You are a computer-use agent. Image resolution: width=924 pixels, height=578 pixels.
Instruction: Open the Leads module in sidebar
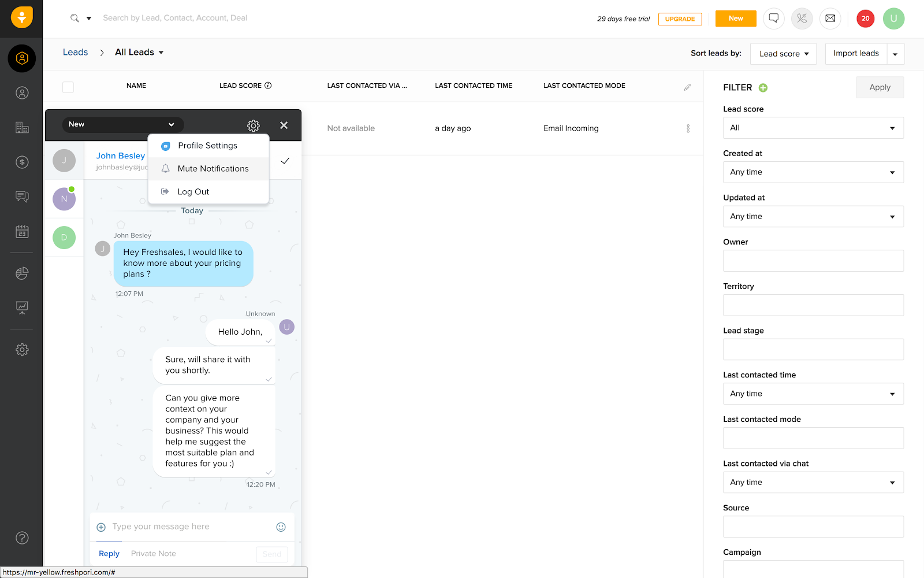coord(22,58)
